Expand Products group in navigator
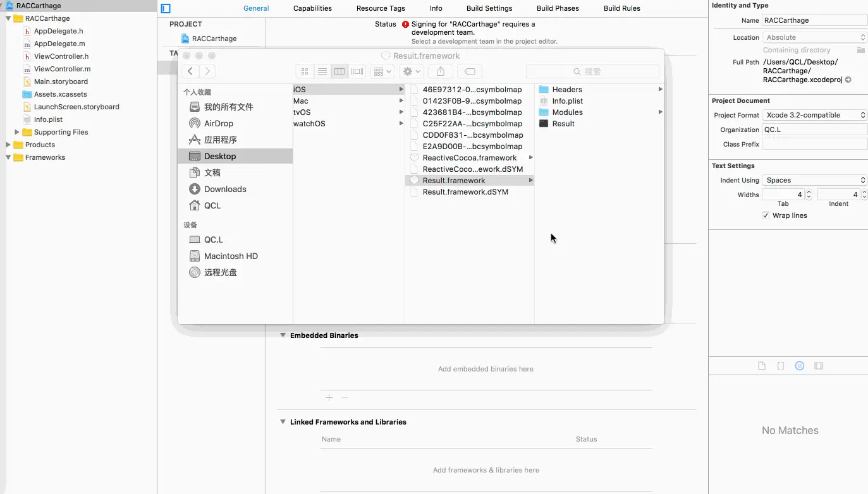The width and height of the screenshot is (868, 494). tap(8, 145)
